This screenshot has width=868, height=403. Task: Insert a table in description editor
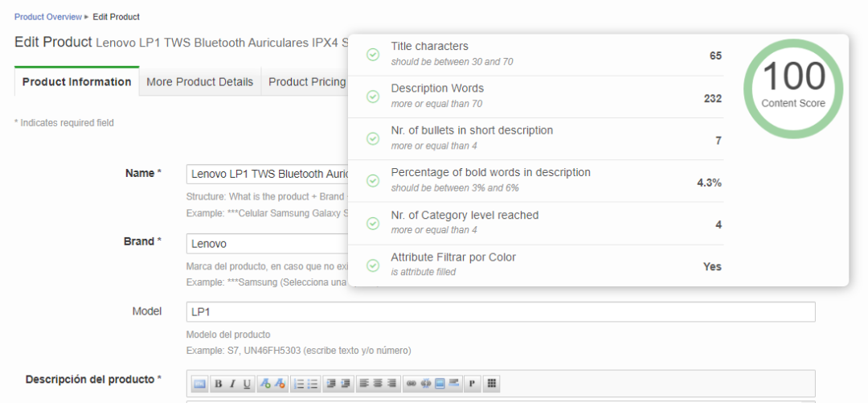(493, 384)
